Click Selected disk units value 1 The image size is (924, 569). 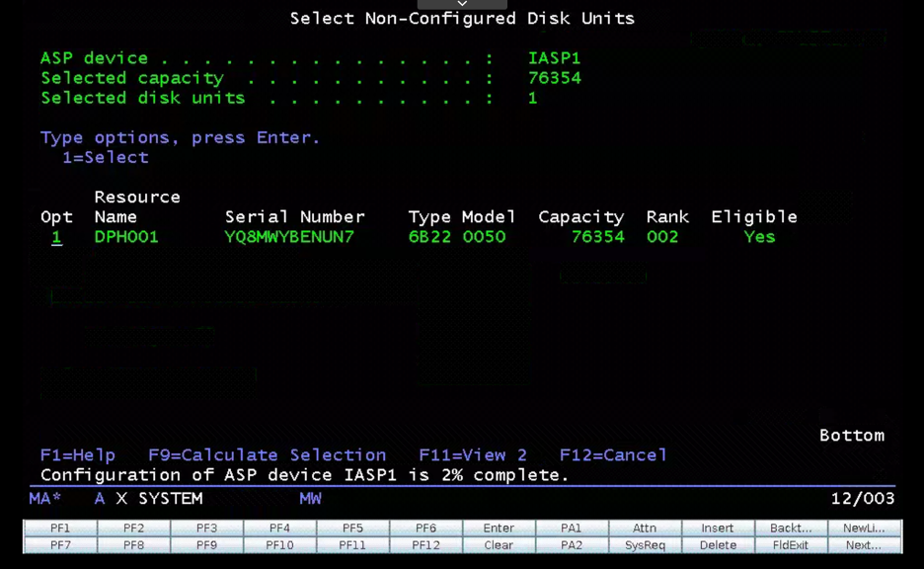[x=533, y=98]
